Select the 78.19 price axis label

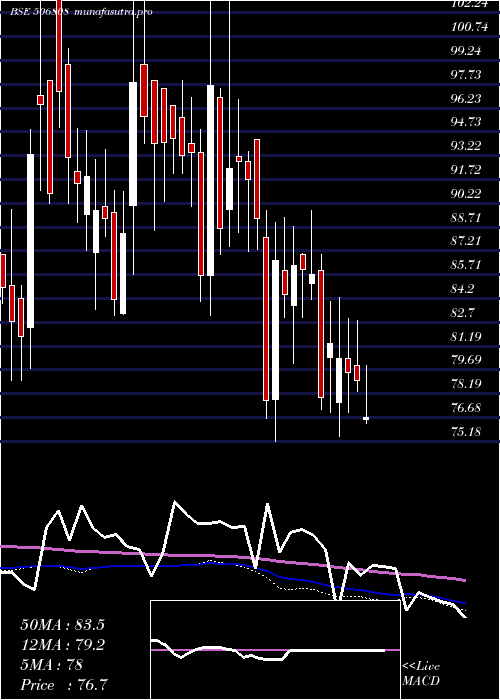[x=466, y=383]
